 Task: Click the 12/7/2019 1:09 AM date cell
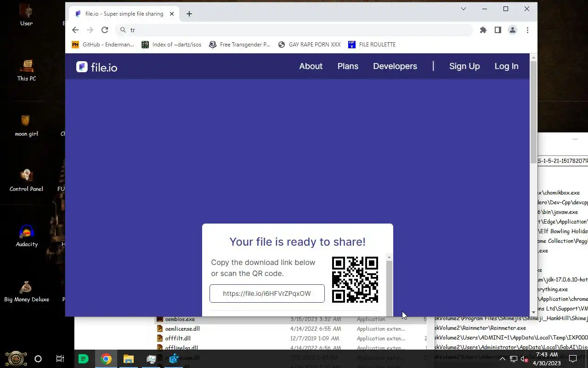click(x=316, y=339)
